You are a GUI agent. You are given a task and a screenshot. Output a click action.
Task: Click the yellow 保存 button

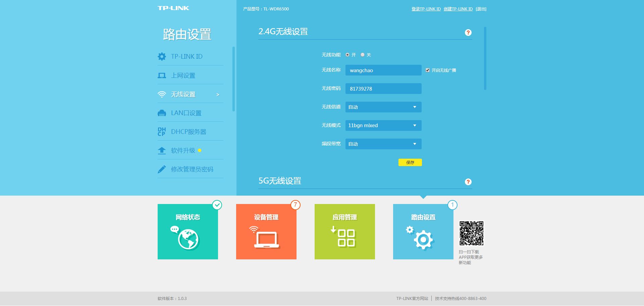coord(410,162)
